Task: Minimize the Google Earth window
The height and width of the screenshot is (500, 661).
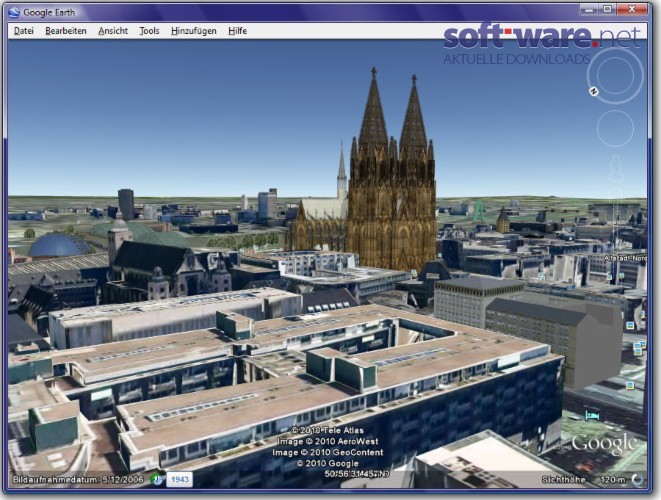Action: [589, 9]
